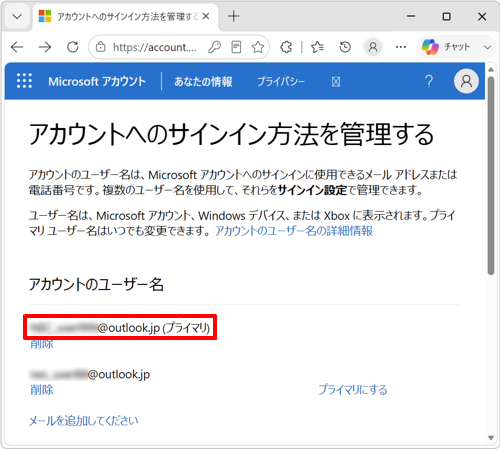Select the primary @outlook.jp (プライマリ) address text
Image resolution: width=500 pixels, height=449 pixels.
(120, 328)
